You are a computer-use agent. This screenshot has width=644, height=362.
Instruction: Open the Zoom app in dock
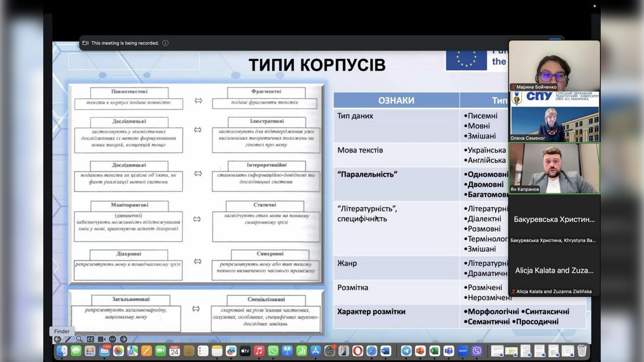463,351
